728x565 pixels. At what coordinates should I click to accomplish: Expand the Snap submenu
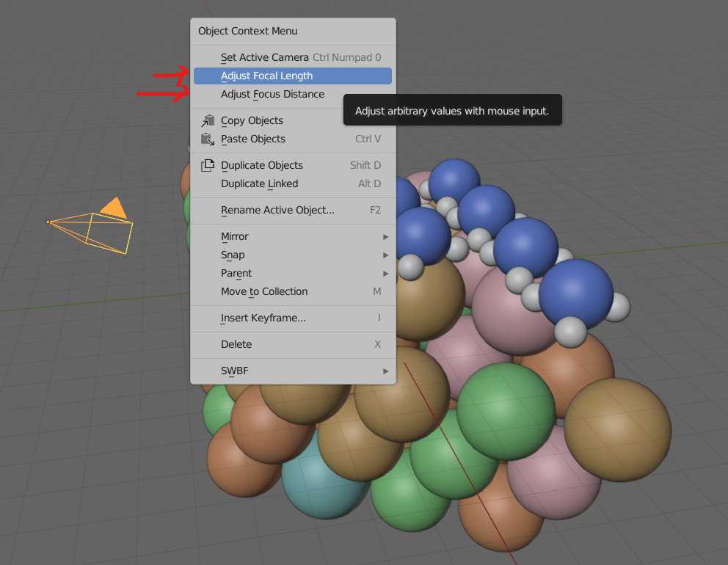pyautogui.click(x=293, y=255)
